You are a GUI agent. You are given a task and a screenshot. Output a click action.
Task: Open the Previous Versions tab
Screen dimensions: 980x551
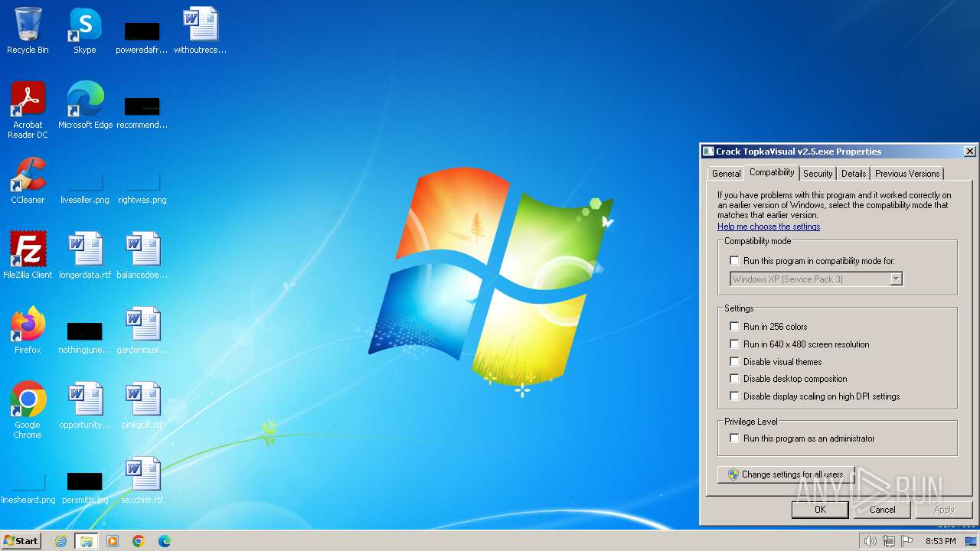click(x=907, y=174)
